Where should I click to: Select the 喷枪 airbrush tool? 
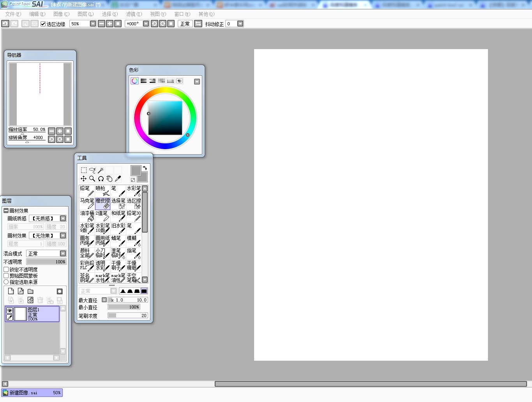click(102, 191)
